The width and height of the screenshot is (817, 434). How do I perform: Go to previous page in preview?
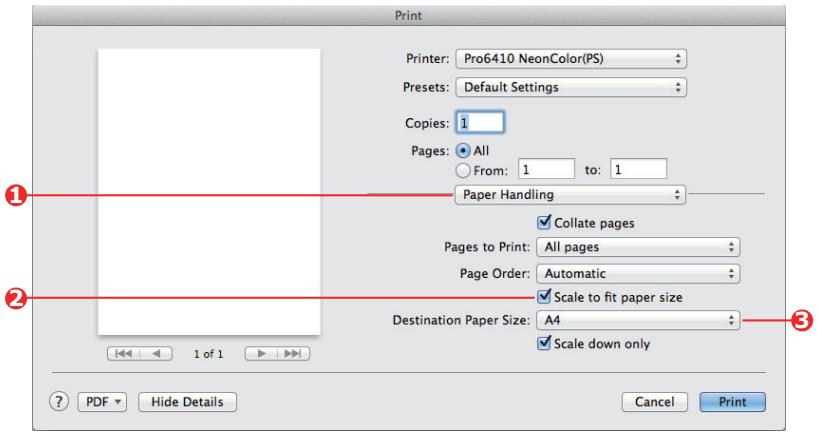click(x=156, y=354)
